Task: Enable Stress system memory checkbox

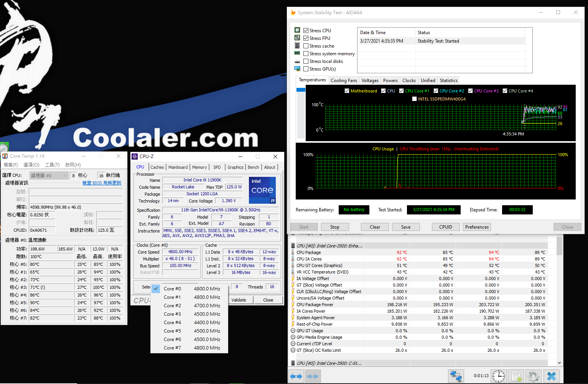Action: 306,54
